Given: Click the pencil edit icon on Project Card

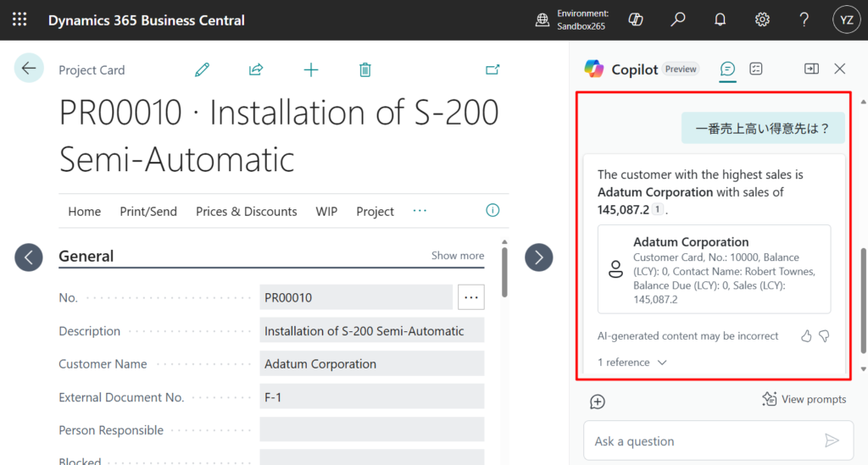Looking at the screenshot, I should click(x=202, y=69).
